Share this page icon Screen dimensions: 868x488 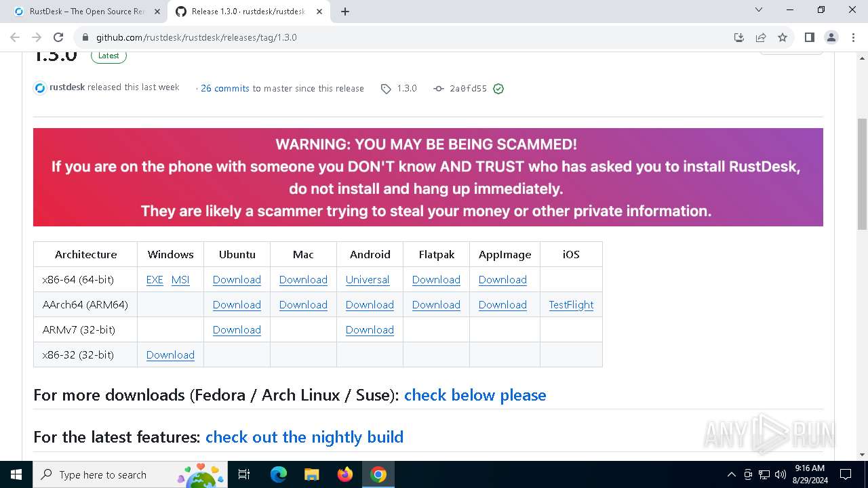coord(761,37)
